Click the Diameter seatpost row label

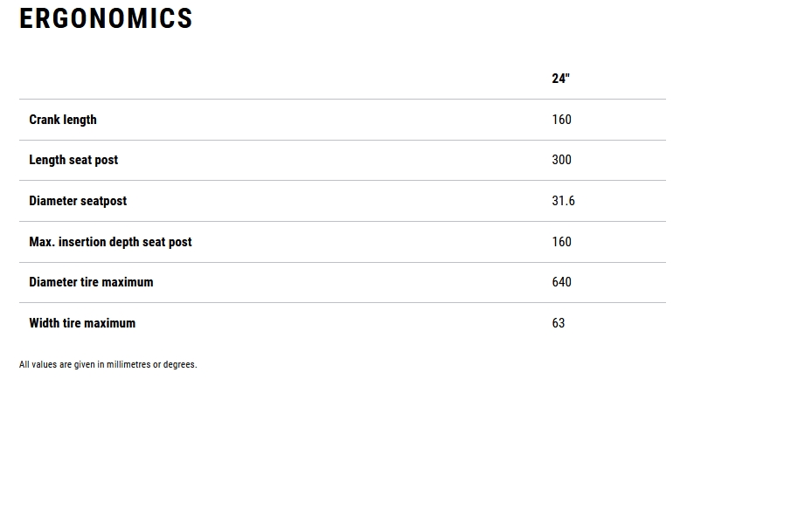coord(78,201)
